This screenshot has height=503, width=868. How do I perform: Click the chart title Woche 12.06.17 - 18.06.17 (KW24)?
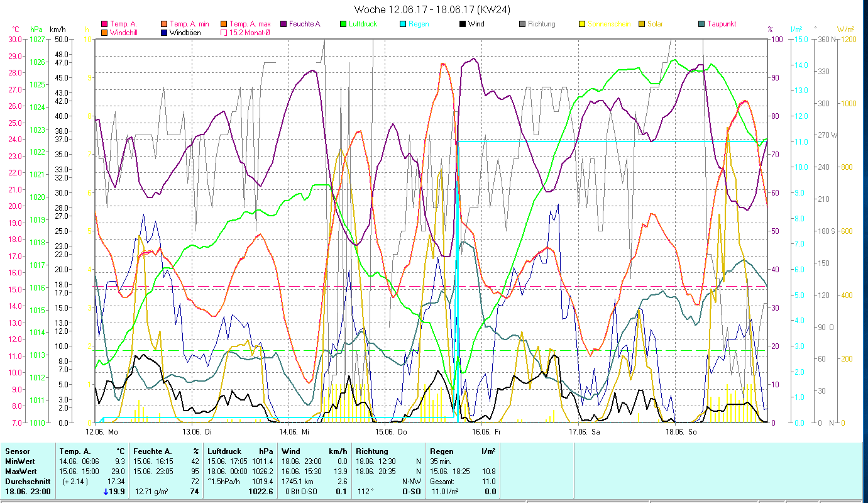[x=432, y=9]
